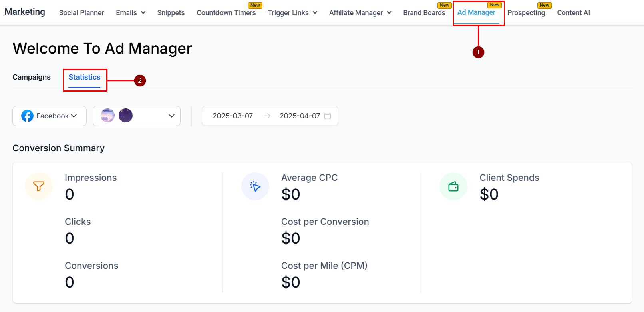Click the orange funnel Impressions icon
The height and width of the screenshot is (312, 644).
tap(39, 186)
